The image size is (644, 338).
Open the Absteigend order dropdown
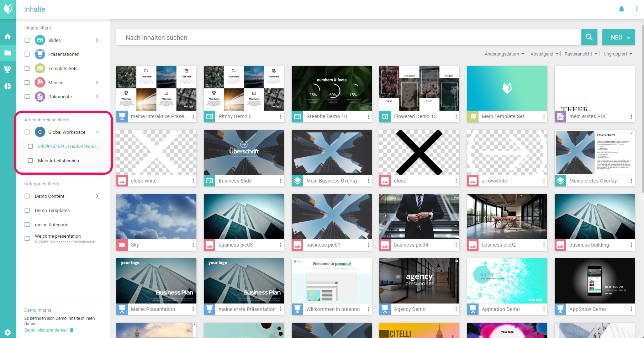[544, 54]
